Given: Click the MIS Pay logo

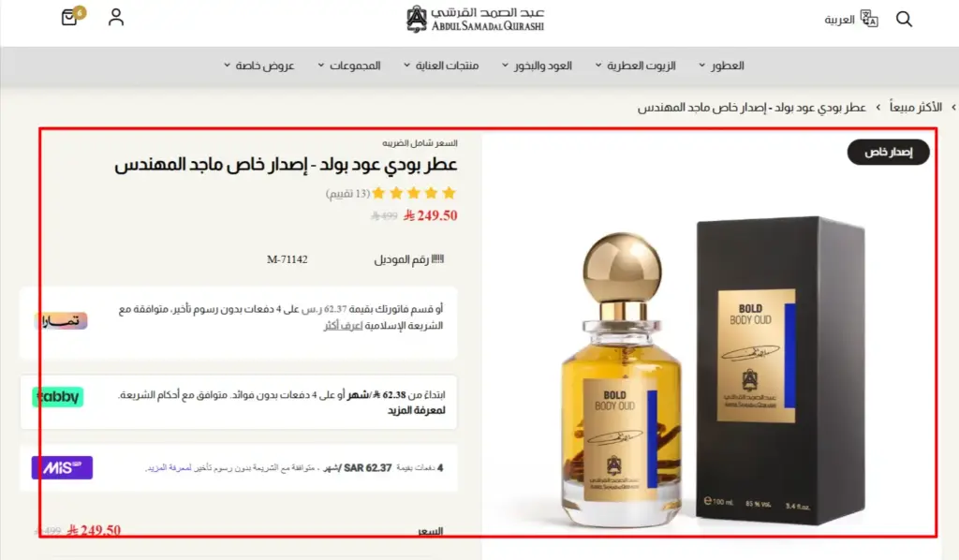Looking at the screenshot, I should [x=62, y=467].
